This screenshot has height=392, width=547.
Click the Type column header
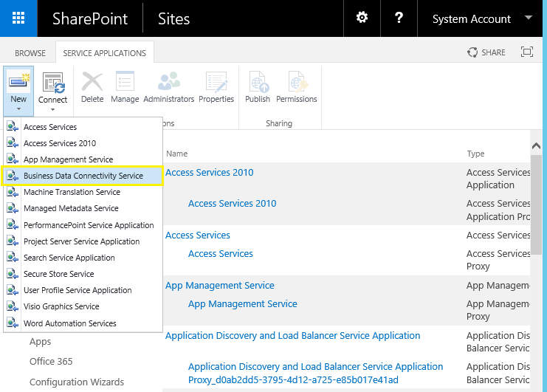coord(475,154)
